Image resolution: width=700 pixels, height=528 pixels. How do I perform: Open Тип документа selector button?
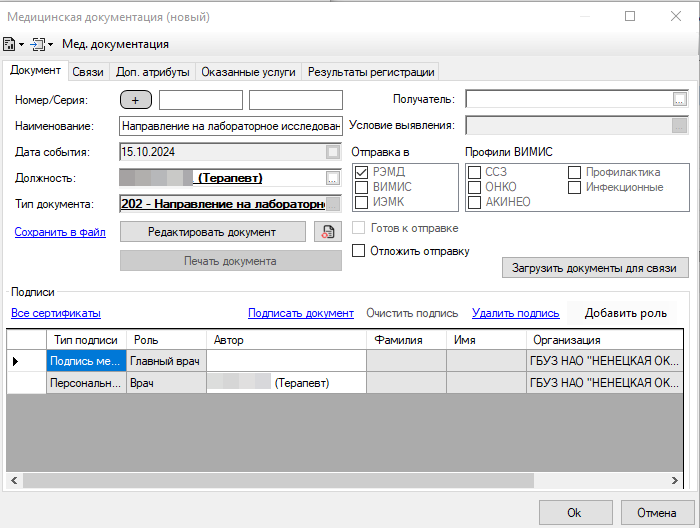333,204
